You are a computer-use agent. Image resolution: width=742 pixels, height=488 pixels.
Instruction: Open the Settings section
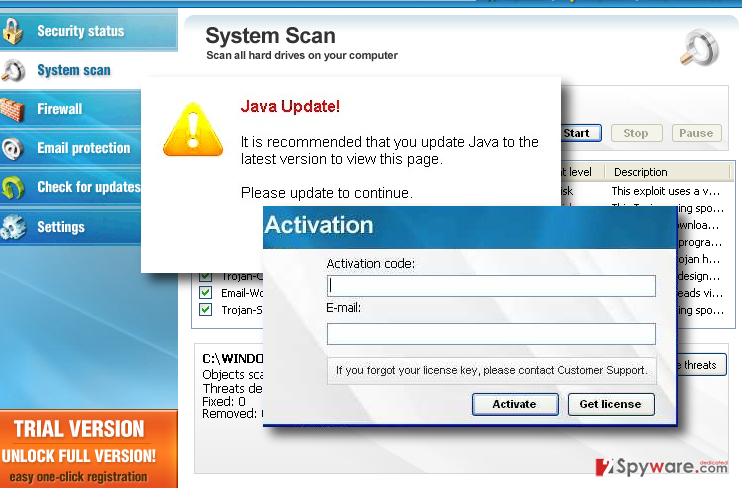(x=71, y=227)
